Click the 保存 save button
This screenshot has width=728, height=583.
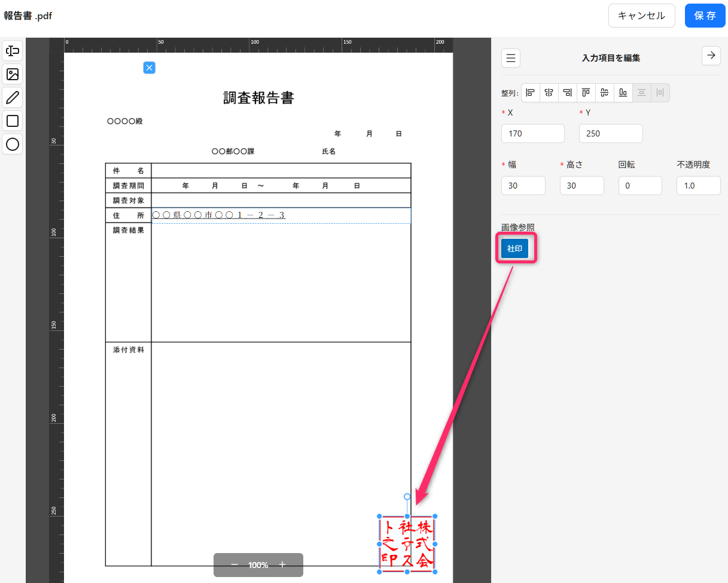pyautogui.click(x=705, y=16)
